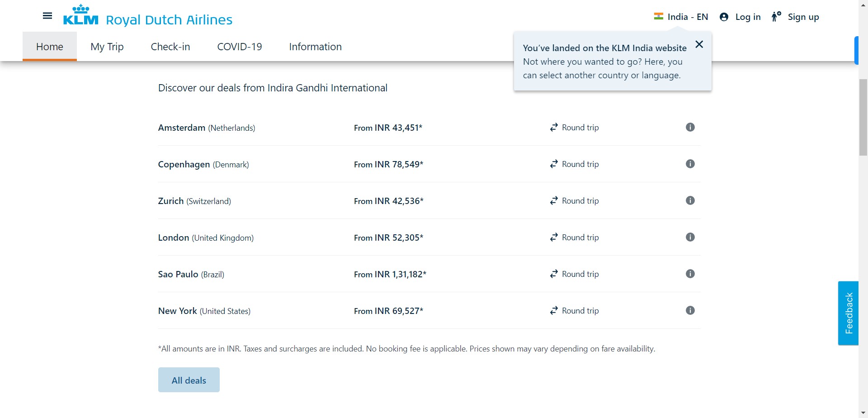Show info for the Zurich deal
This screenshot has height=418, width=868.
pyautogui.click(x=690, y=200)
